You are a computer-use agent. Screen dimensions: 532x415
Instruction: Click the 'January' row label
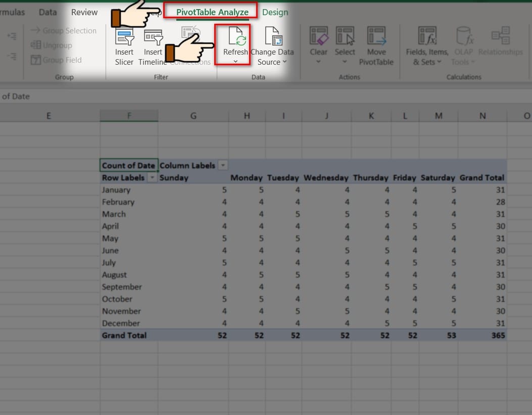[x=116, y=190]
